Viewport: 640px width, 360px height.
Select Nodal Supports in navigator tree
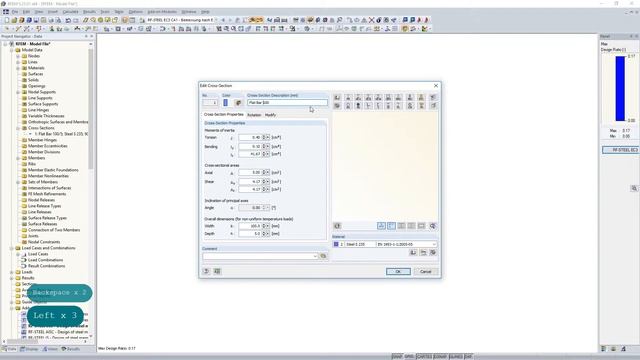click(42, 92)
